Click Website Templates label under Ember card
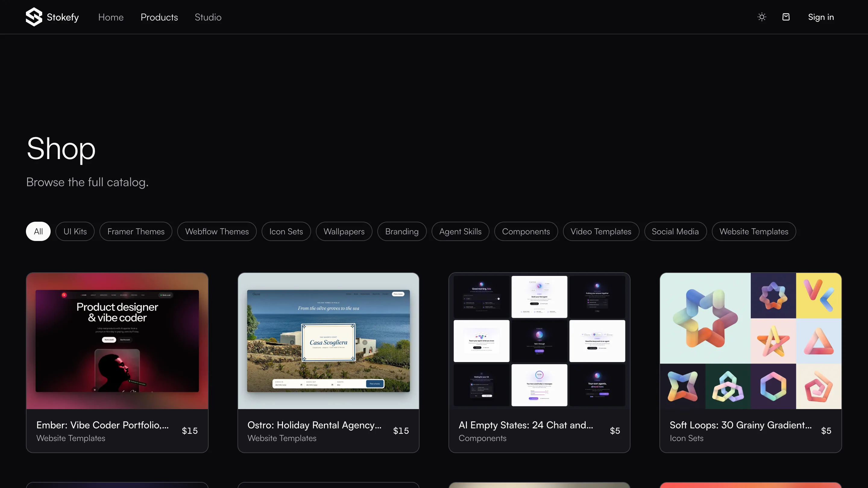 (x=71, y=438)
